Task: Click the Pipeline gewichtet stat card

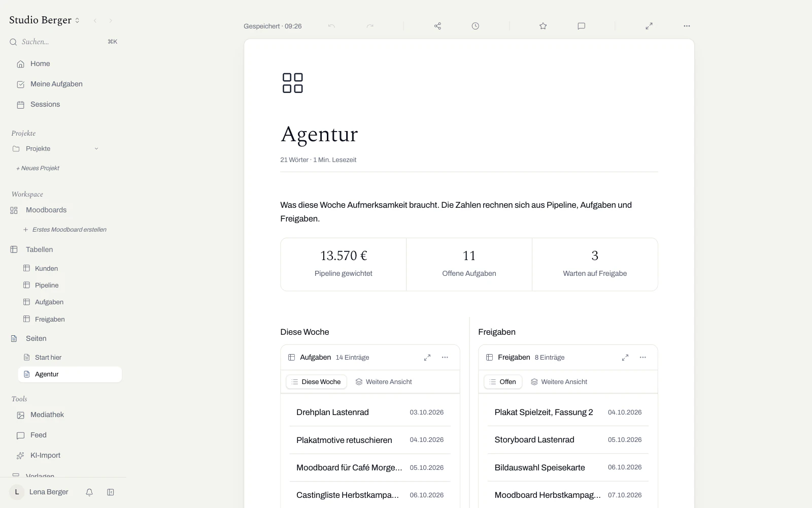Action: click(344, 264)
